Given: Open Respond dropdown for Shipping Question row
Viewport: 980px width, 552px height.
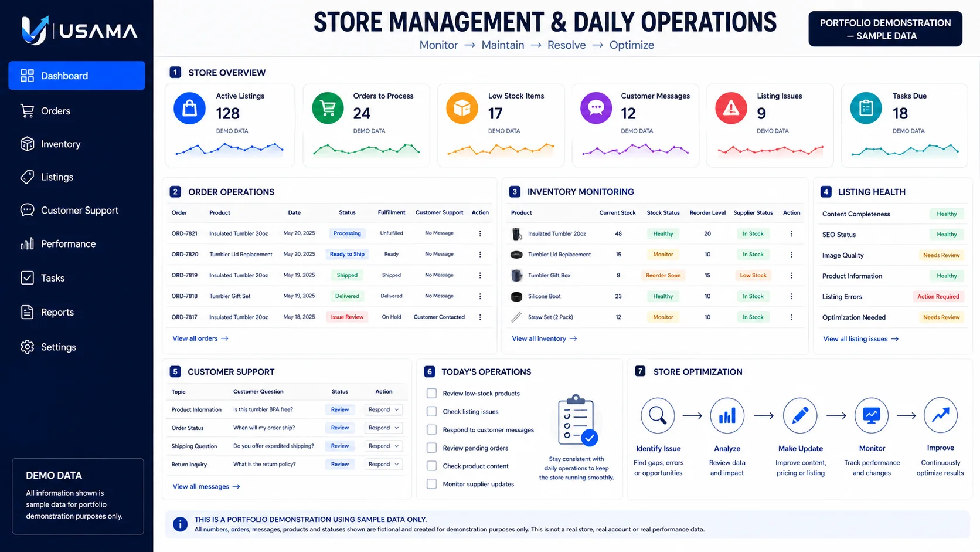Looking at the screenshot, I should (x=383, y=446).
